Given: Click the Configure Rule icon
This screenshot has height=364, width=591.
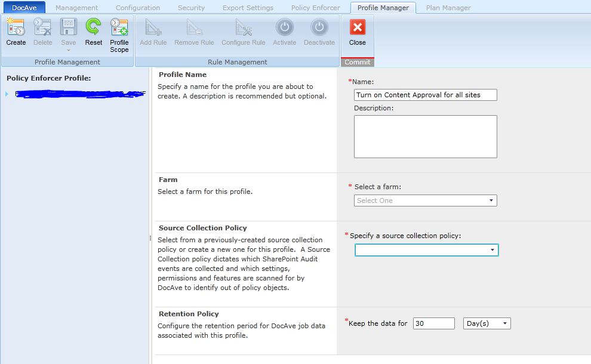Looking at the screenshot, I should click(243, 27).
